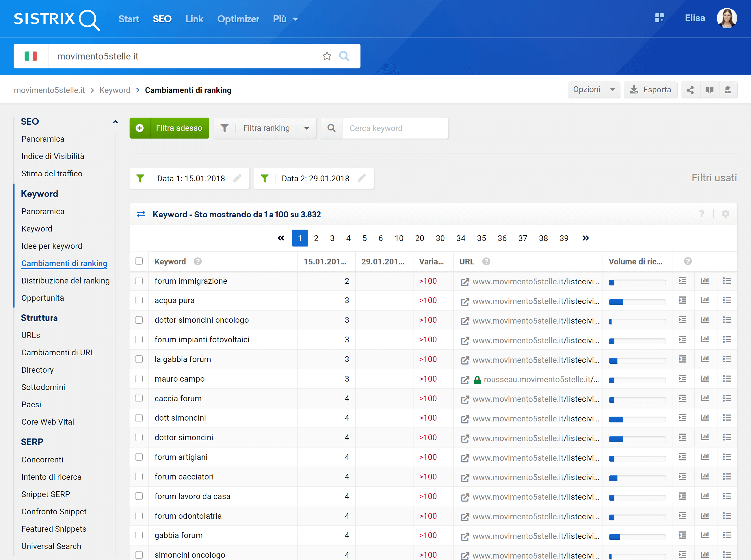Open Distribuzione del ranking in sidebar
Image resolution: width=751 pixels, height=560 pixels.
[66, 281]
